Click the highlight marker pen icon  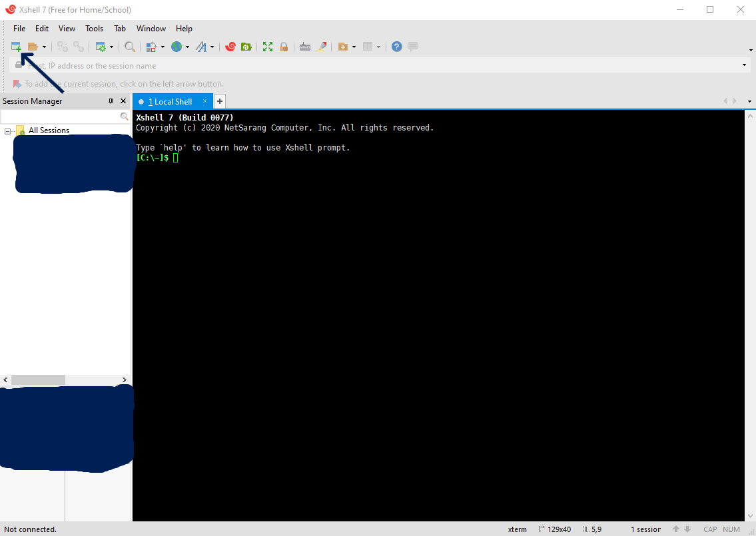pos(321,47)
